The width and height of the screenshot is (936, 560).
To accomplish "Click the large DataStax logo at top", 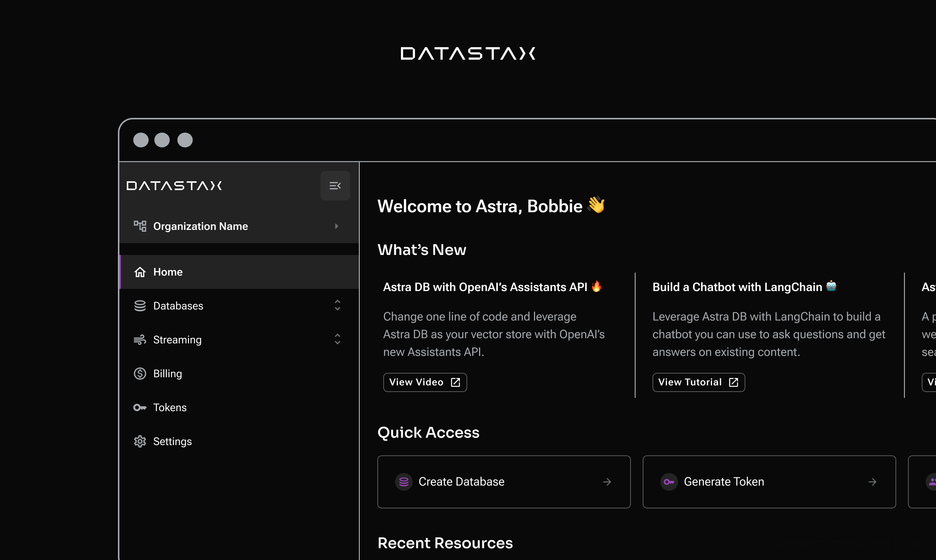I will click(x=468, y=53).
